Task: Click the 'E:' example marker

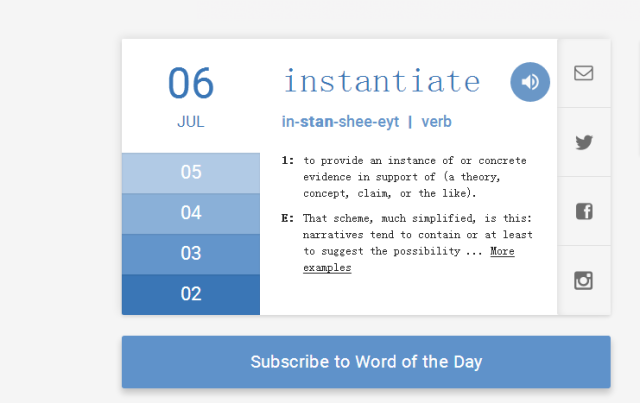Action: click(x=288, y=219)
